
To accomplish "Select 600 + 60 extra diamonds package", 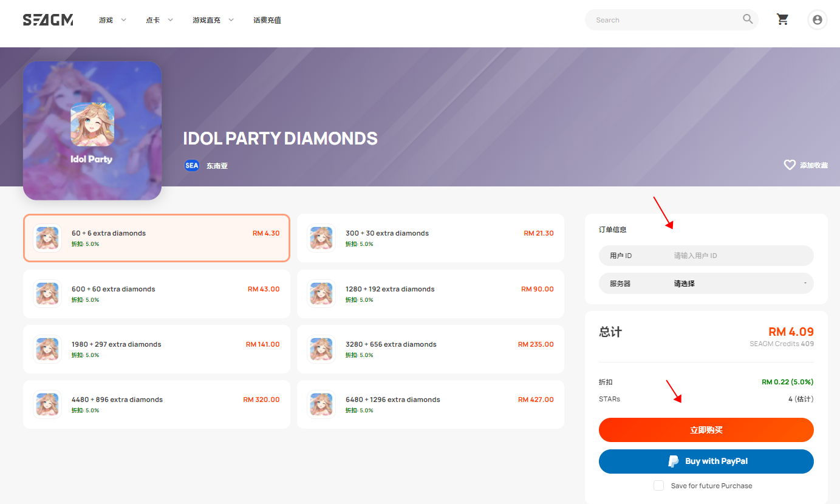I will [157, 294].
